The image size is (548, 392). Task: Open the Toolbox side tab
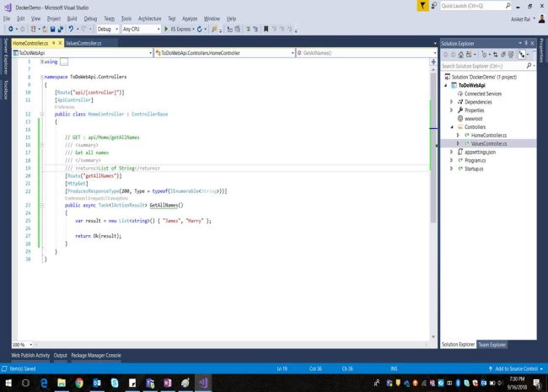[x=6, y=89]
